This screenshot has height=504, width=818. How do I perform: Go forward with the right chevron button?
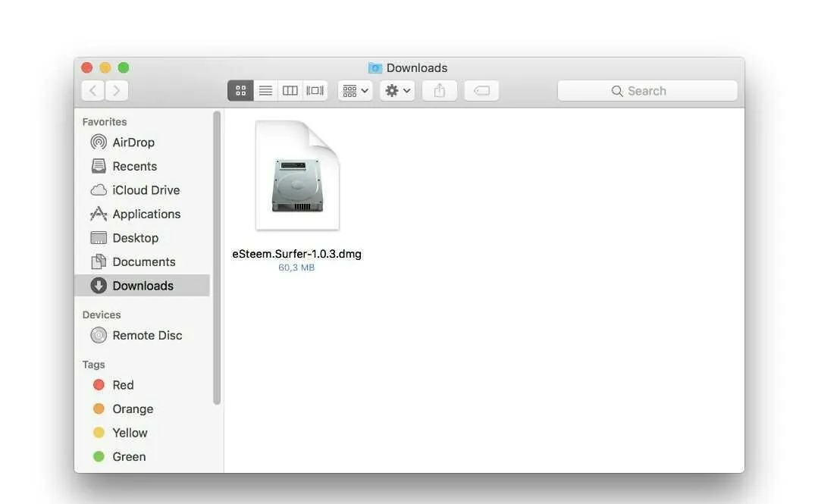click(116, 91)
